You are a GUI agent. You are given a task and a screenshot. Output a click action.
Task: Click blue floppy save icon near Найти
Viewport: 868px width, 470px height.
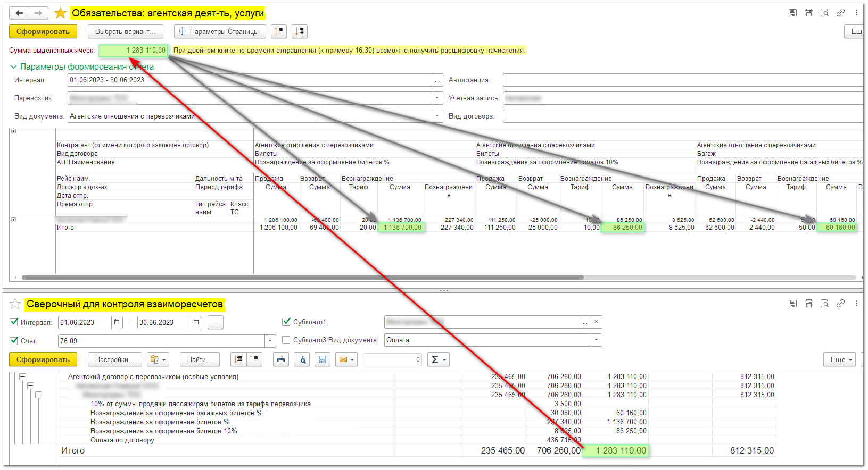tap(322, 360)
